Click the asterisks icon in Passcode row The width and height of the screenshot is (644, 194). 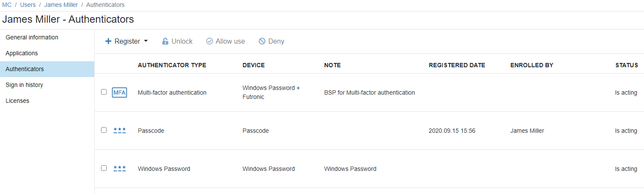pyautogui.click(x=119, y=131)
